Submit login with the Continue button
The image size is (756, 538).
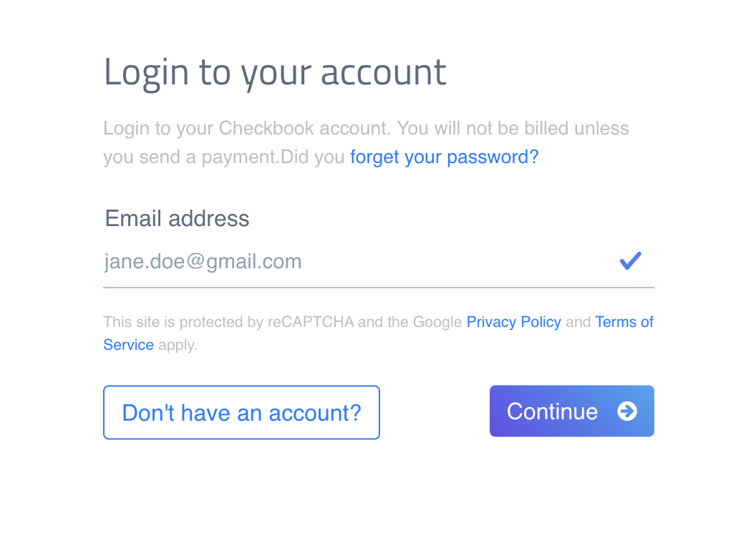tap(572, 411)
